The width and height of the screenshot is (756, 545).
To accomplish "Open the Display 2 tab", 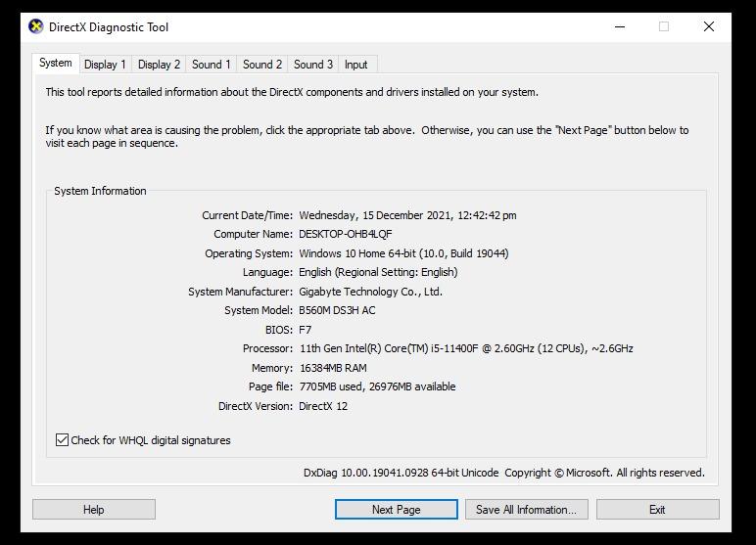I will coord(159,65).
